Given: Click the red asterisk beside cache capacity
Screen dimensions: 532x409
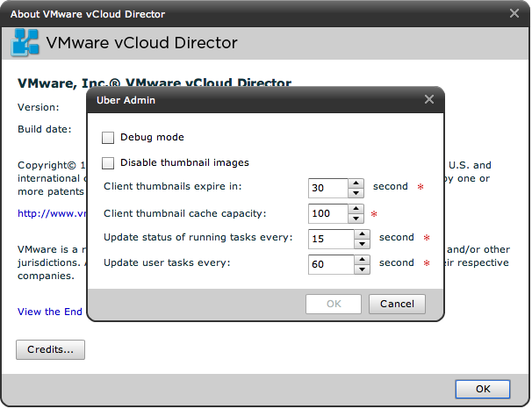Looking at the screenshot, I should click(374, 213).
